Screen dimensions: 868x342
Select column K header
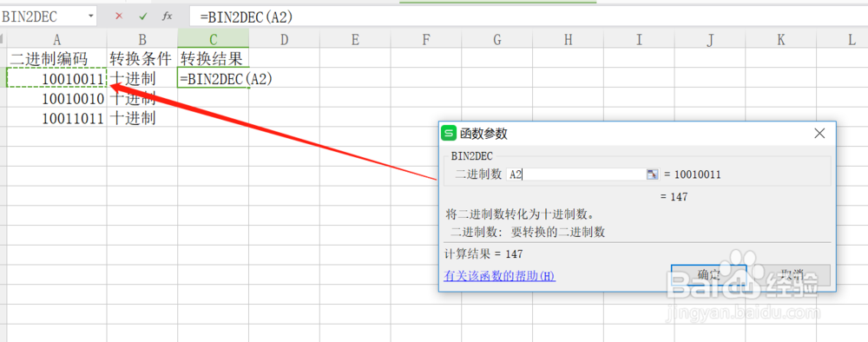click(x=780, y=39)
